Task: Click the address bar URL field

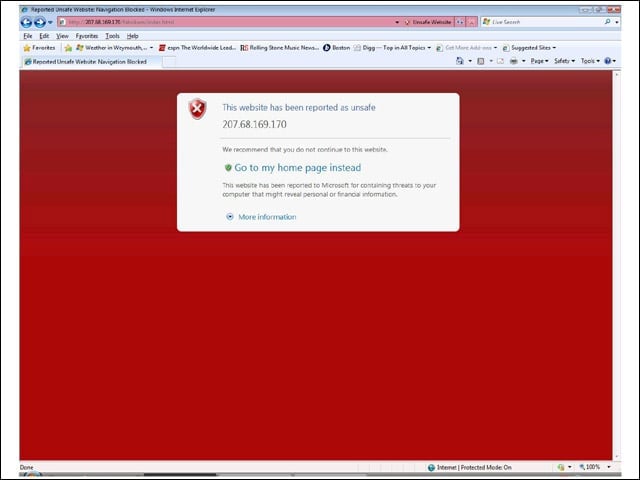Action: coord(225,22)
